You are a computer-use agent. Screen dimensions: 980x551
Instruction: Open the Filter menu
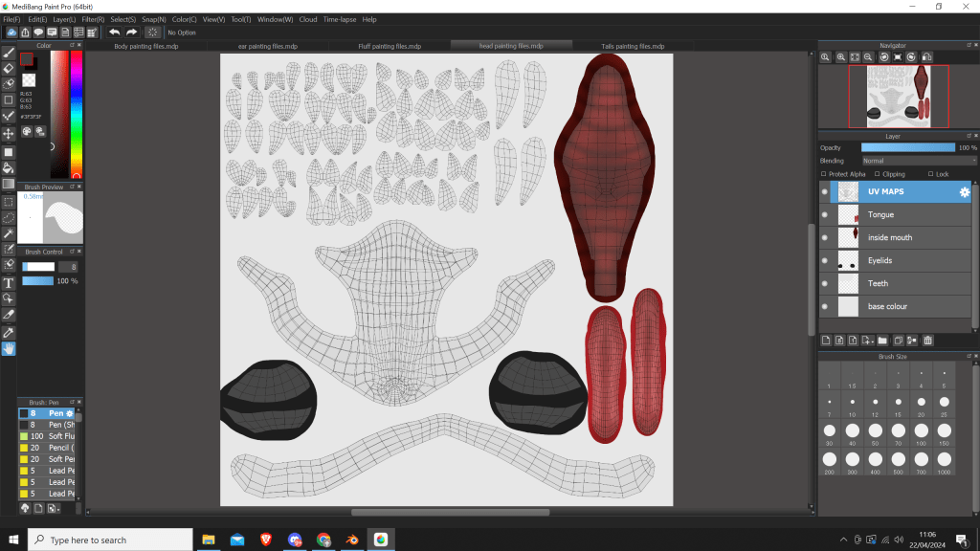pyautogui.click(x=93, y=19)
